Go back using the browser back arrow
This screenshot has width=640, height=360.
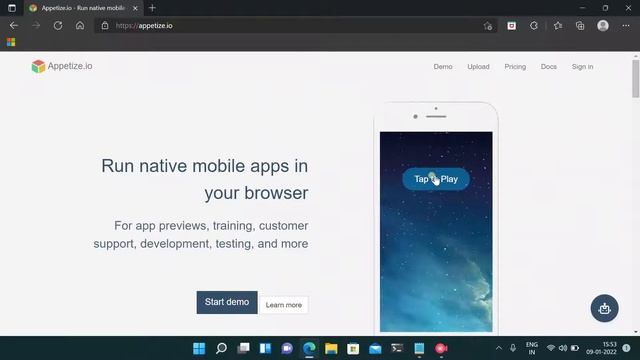[x=14, y=26]
